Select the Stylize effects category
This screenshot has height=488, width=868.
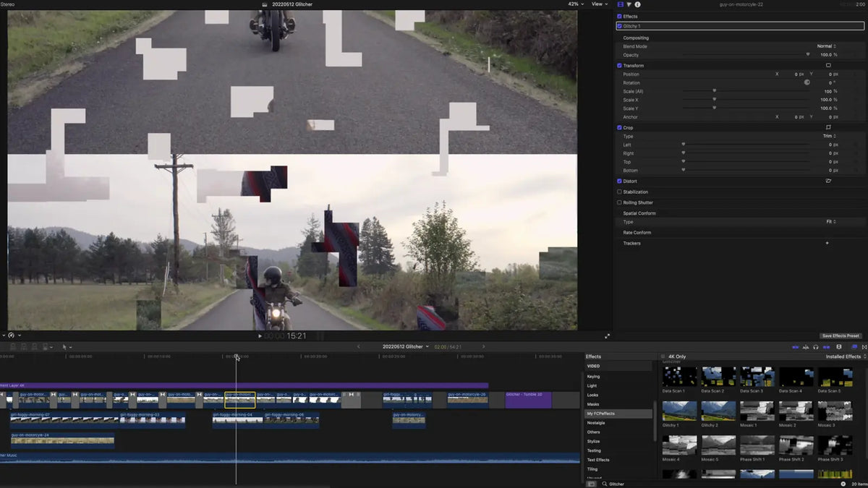click(593, 441)
